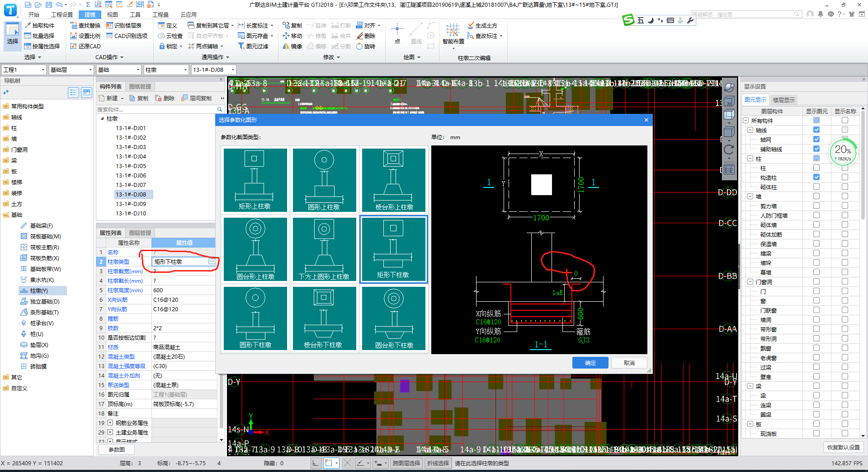Viewport: 868px width, 472px height.
Task: Open the 工程1 project dropdown
Action: (x=24, y=70)
